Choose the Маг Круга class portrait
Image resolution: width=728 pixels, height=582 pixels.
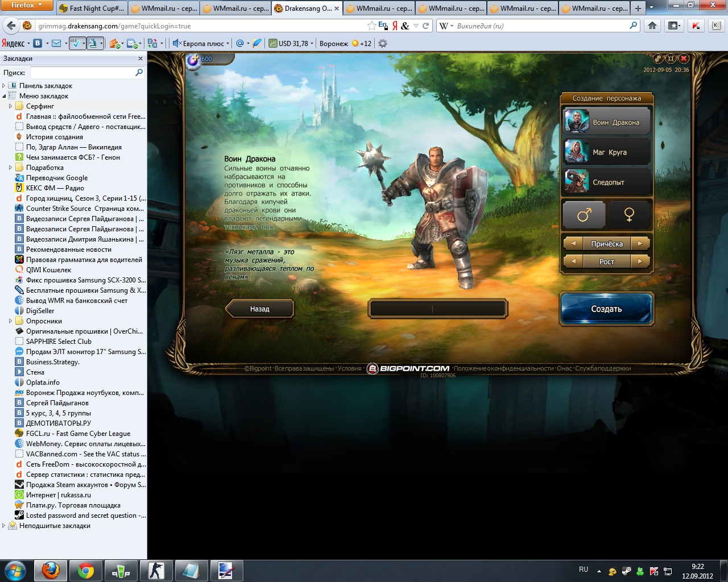pos(577,152)
